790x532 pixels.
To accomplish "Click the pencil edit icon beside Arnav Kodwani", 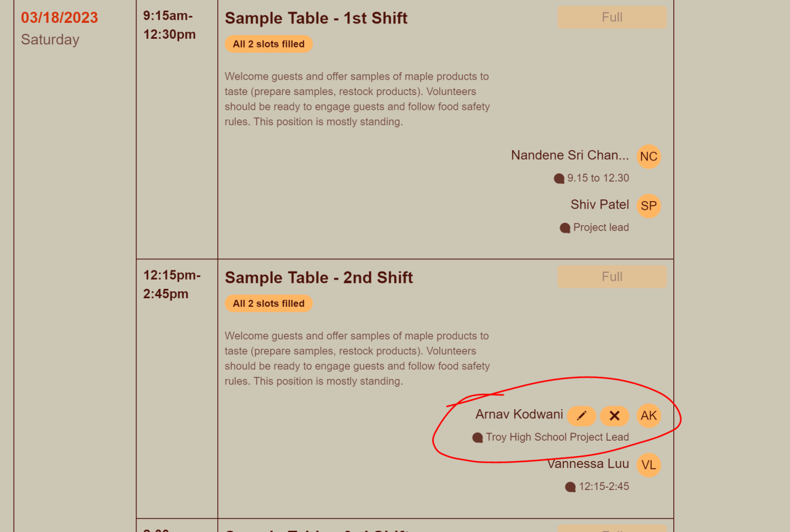I will click(581, 416).
